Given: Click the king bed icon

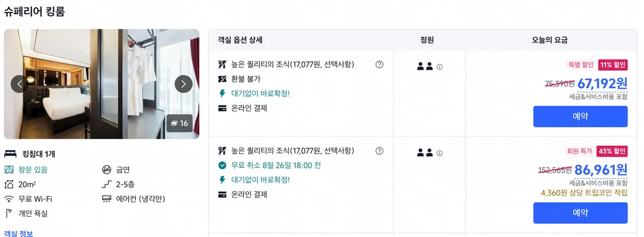Looking at the screenshot, I should coord(10,154).
